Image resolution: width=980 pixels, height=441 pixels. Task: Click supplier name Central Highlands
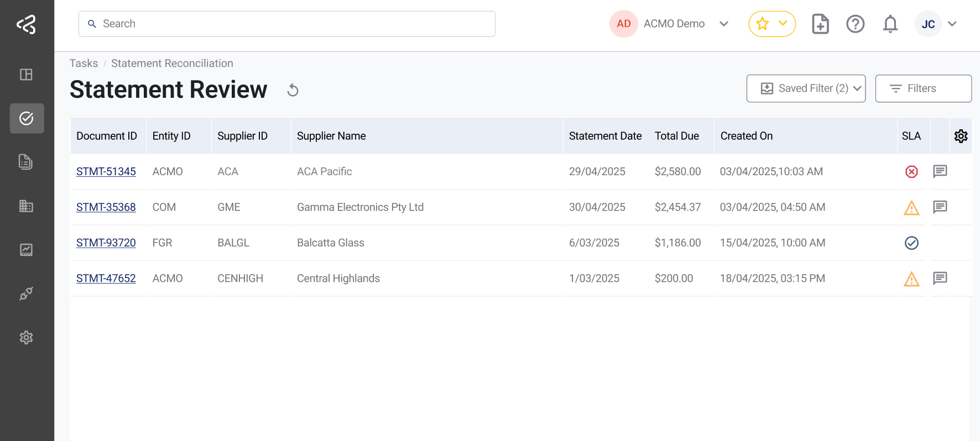click(x=338, y=279)
